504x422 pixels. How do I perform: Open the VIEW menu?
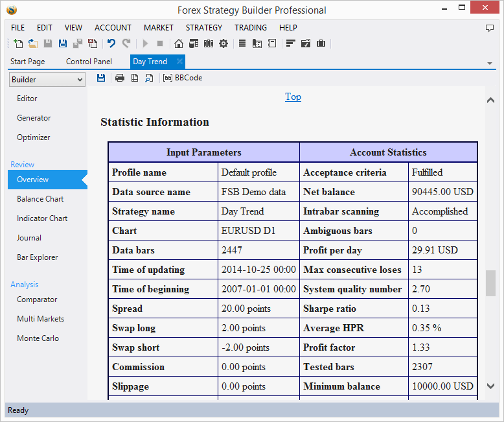coord(73,28)
